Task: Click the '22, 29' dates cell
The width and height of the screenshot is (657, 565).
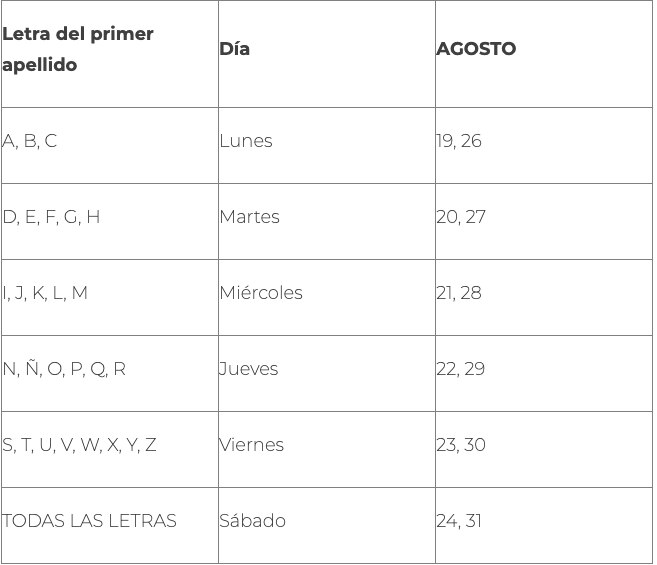Action: (544, 373)
